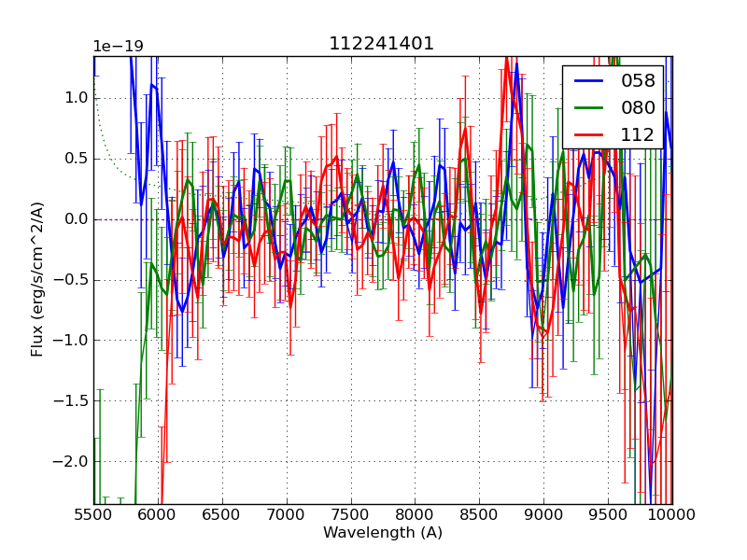Click the Flux y-axis label

click(x=37, y=279)
